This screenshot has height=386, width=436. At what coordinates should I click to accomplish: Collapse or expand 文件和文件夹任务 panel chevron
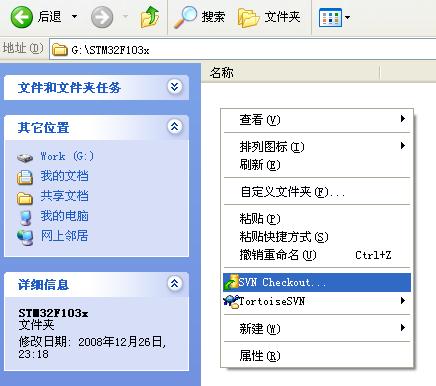coord(175,87)
